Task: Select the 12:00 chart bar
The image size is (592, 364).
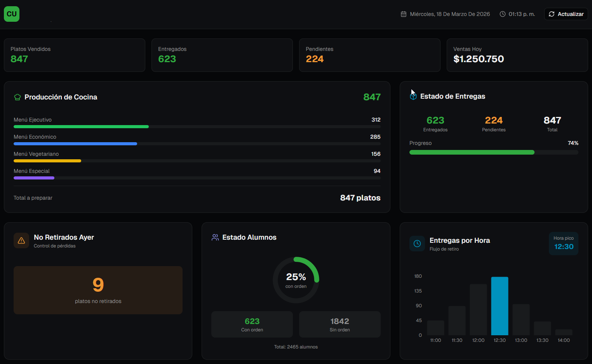Action: coord(478,310)
